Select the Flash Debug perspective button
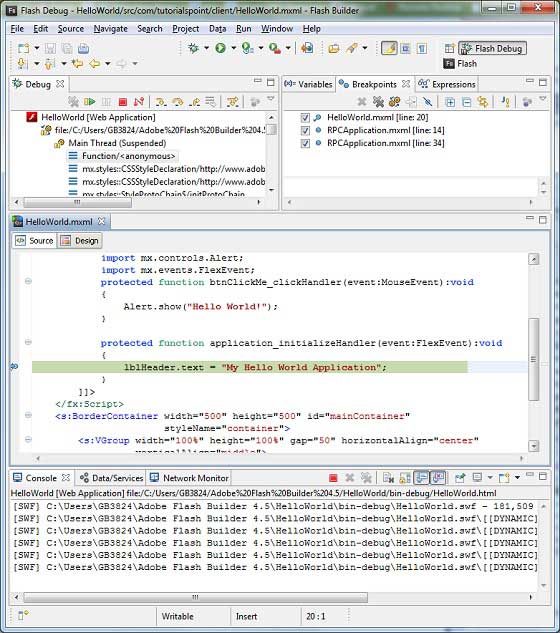The width and height of the screenshot is (560, 633). pyautogui.click(x=493, y=48)
